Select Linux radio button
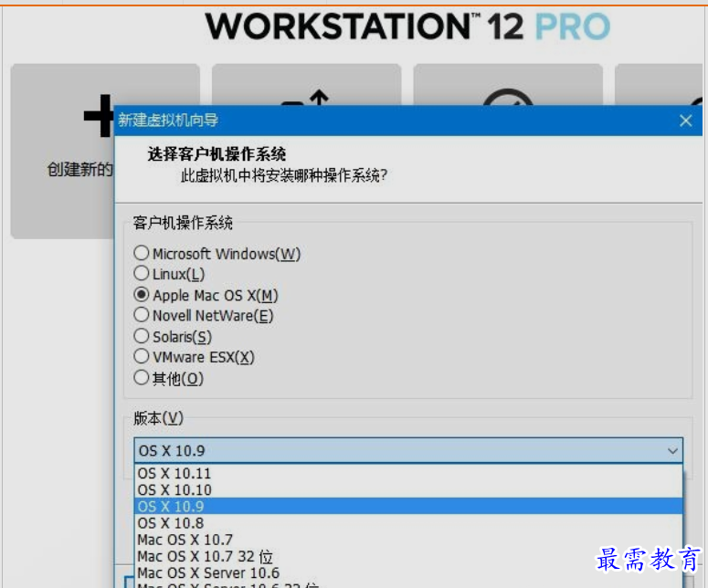 (142, 274)
